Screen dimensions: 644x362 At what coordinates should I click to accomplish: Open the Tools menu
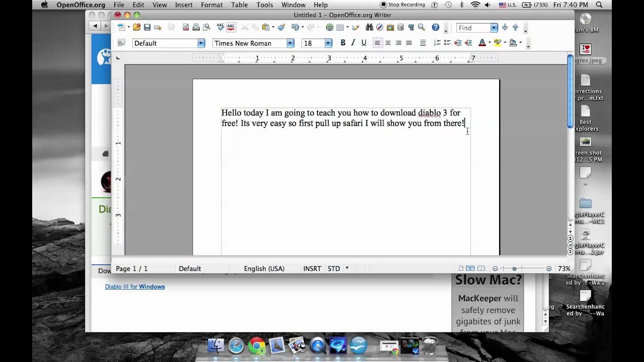coord(265,5)
